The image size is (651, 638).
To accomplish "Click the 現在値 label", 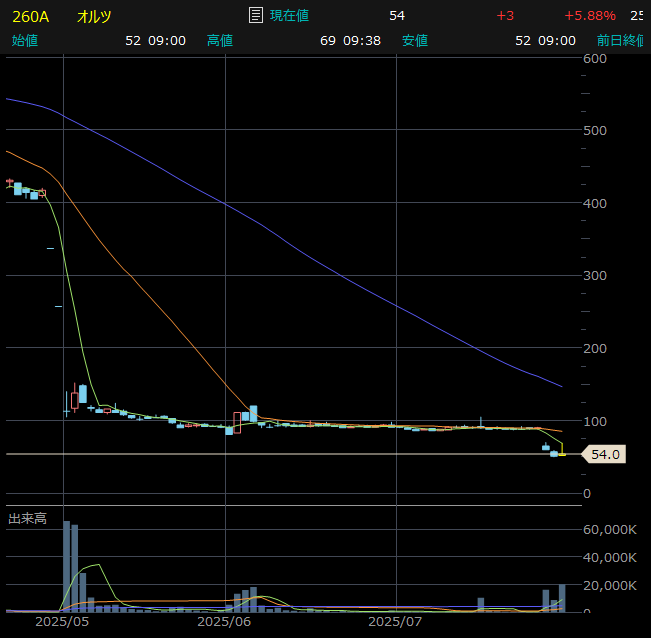I will [x=289, y=16].
